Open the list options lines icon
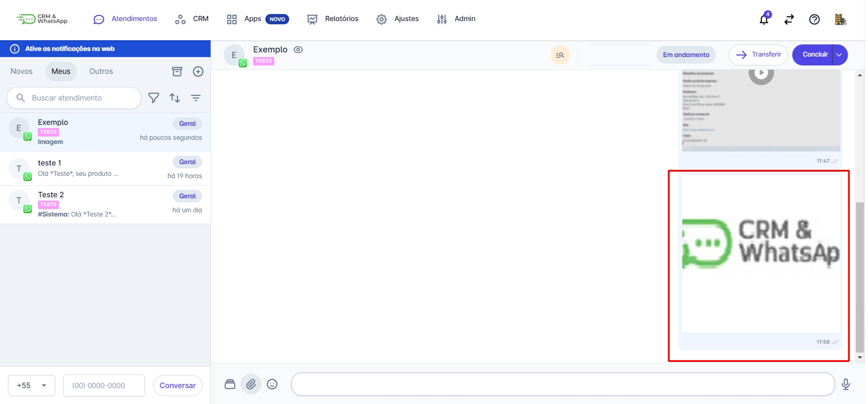868x404 pixels. 196,98
